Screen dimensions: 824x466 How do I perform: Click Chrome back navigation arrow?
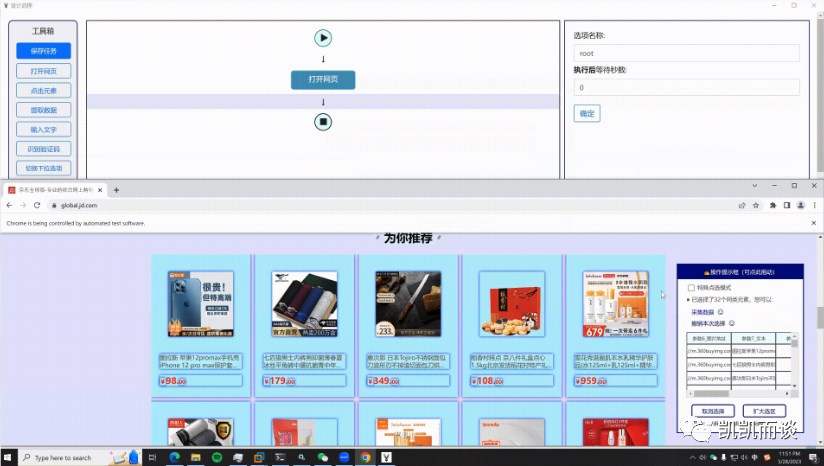tap(9, 205)
